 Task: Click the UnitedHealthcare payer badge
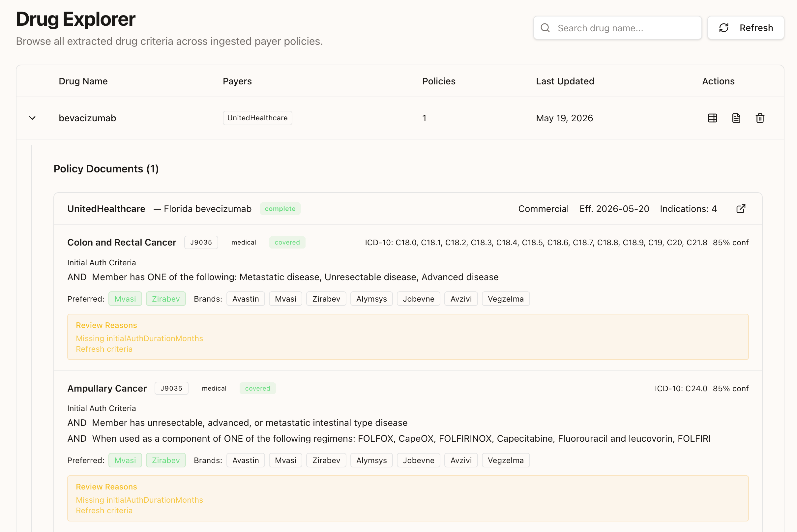click(x=257, y=118)
